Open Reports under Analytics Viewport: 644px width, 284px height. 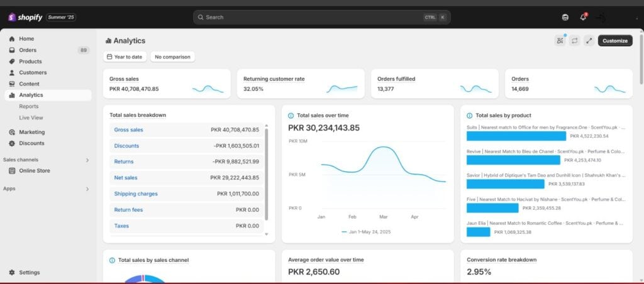(x=29, y=106)
